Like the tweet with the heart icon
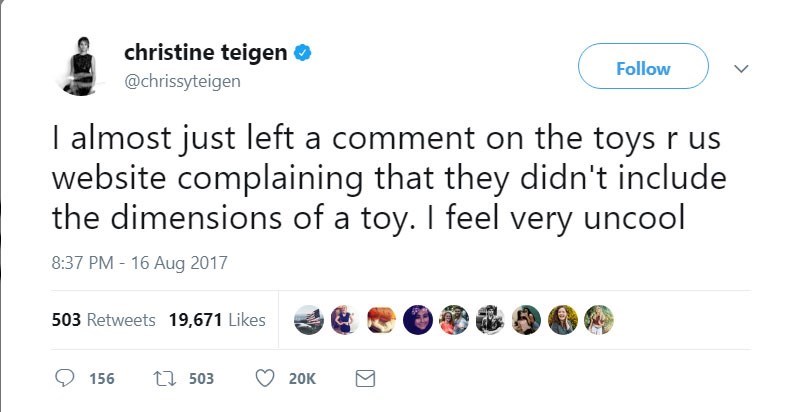This screenshot has width=796, height=412. [266, 379]
